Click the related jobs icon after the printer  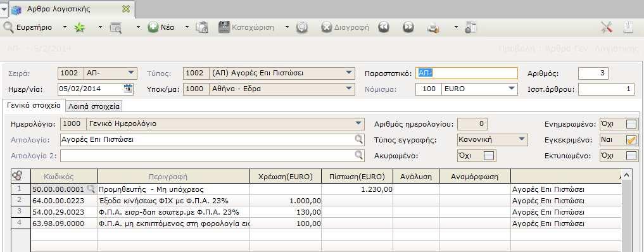point(470,27)
